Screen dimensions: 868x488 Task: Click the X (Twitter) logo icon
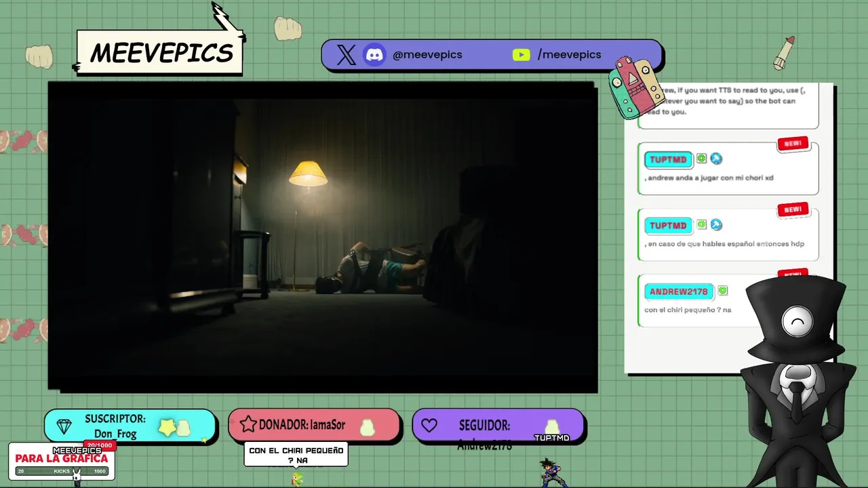347,55
